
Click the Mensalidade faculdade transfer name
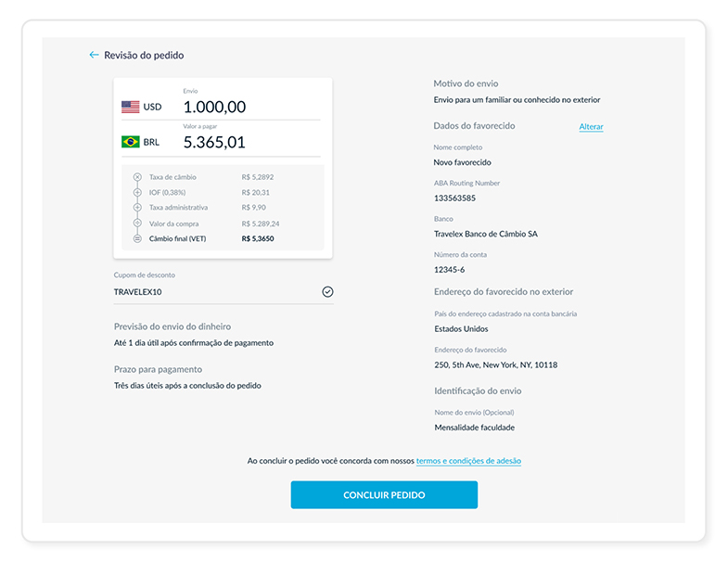tap(474, 428)
